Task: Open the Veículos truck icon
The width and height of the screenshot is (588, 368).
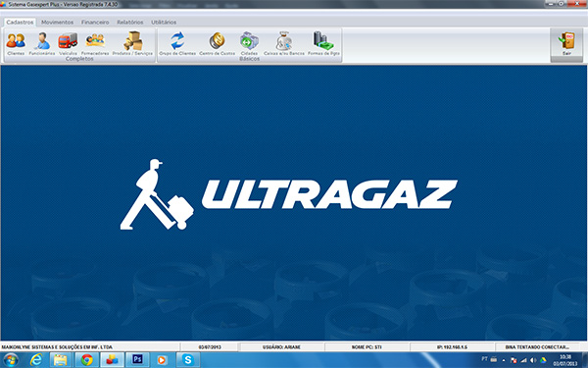Action: [68, 43]
